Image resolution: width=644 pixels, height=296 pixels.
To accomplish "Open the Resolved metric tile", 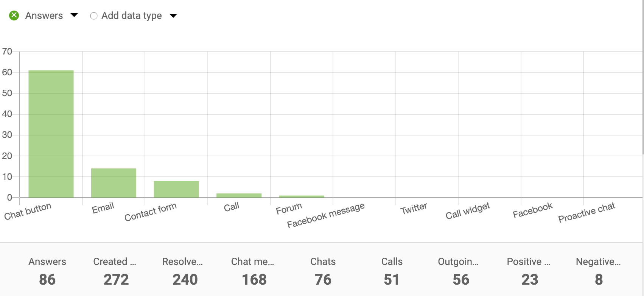I will [185, 271].
